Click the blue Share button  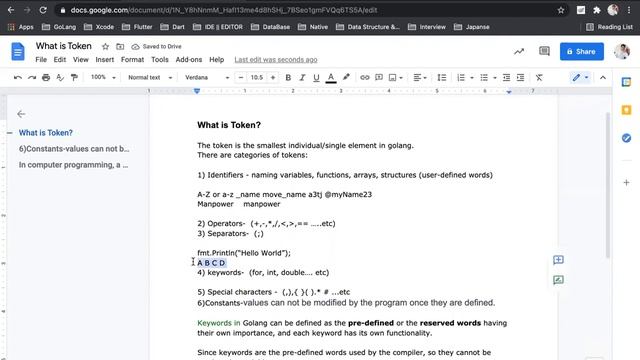click(582, 51)
